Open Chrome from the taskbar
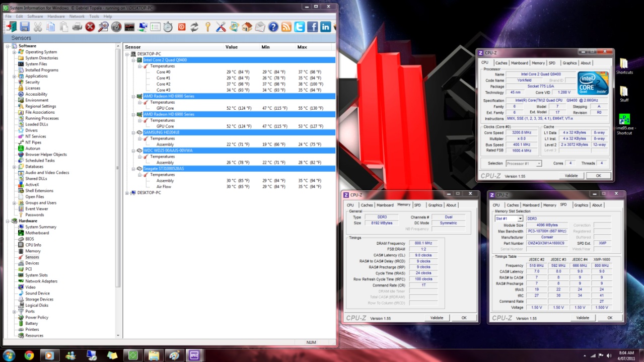The width and height of the screenshot is (644, 362). 29,355
